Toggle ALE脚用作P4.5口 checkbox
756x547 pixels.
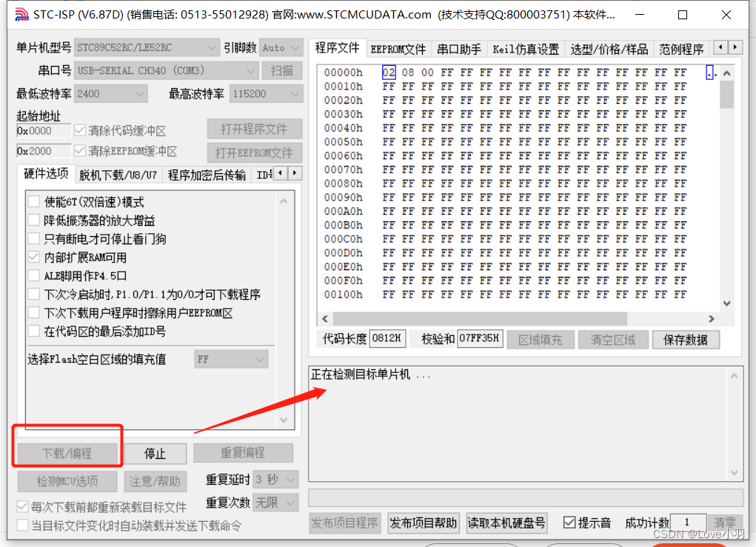pos(34,275)
